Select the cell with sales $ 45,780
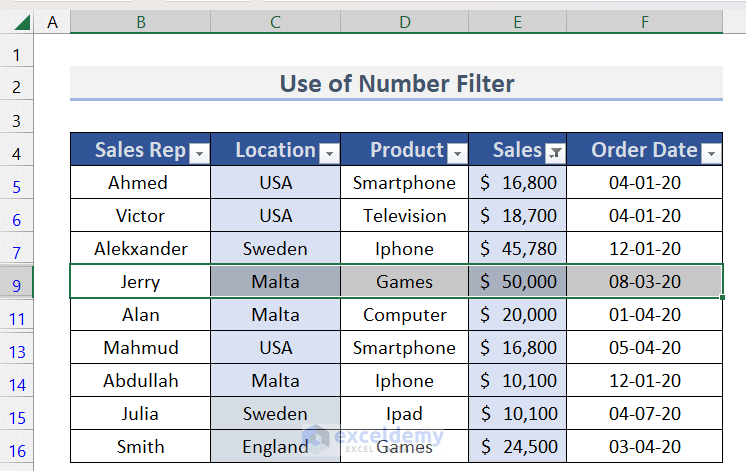746x471 pixels. tap(517, 249)
